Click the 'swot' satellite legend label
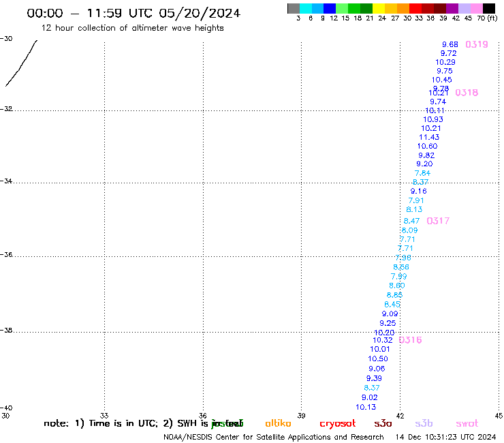Image resolution: width=504 pixels, height=443 pixels. coord(467,423)
